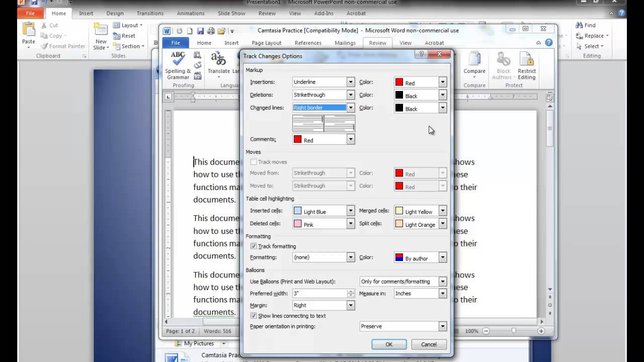Click zoom out minus icon in Word status bar
Screen dimensions: 644x362
point(486,331)
